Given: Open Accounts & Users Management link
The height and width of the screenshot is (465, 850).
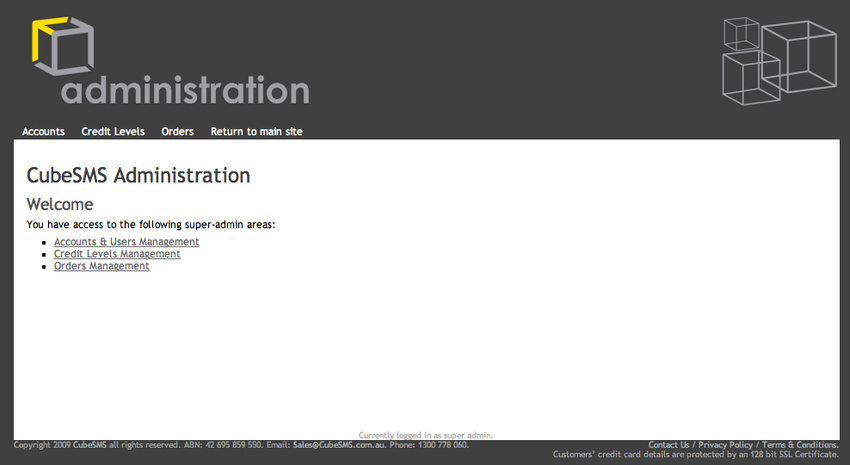Looking at the screenshot, I should pyautogui.click(x=126, y=242).
